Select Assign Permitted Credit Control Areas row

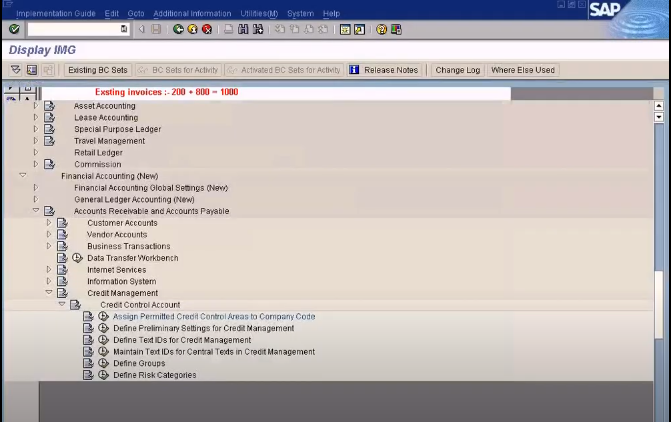coord(214,317)
